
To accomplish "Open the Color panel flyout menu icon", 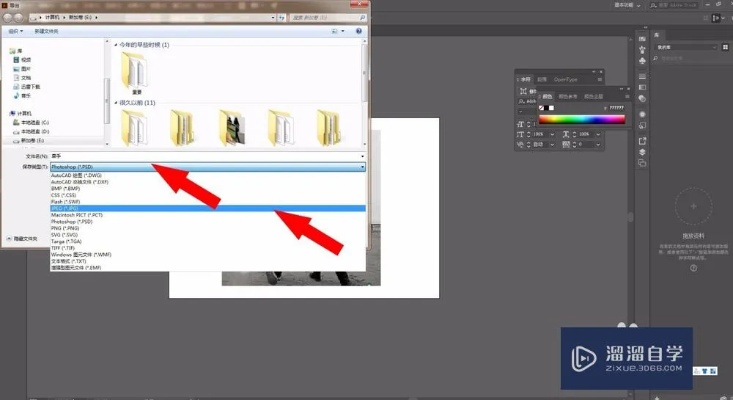I will [x=627, y=96].
